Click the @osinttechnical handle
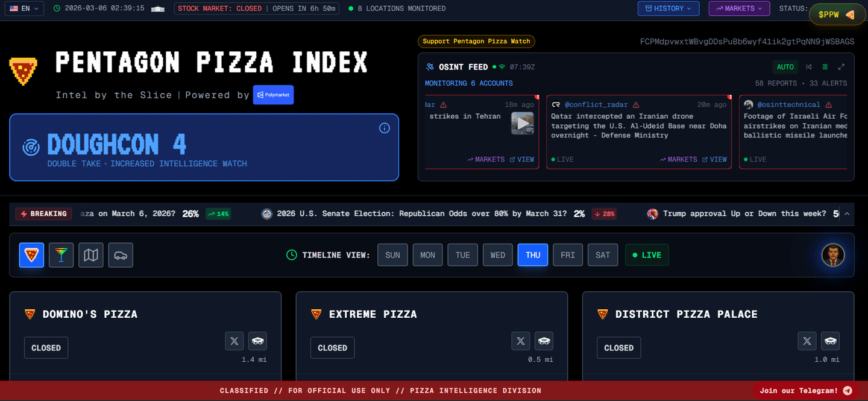868x401 pixels. (x=788, y=105)
